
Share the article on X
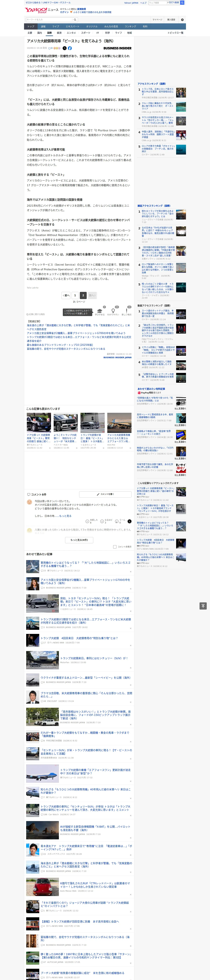(64, 48)
